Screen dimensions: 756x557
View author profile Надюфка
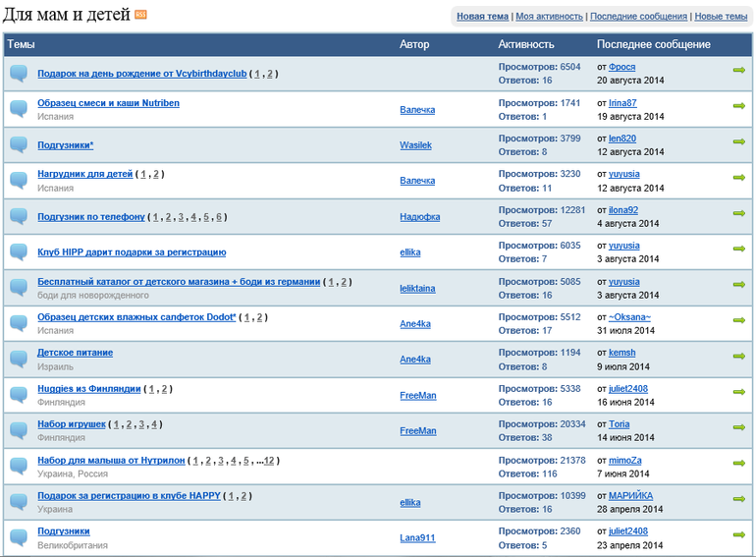419,216
